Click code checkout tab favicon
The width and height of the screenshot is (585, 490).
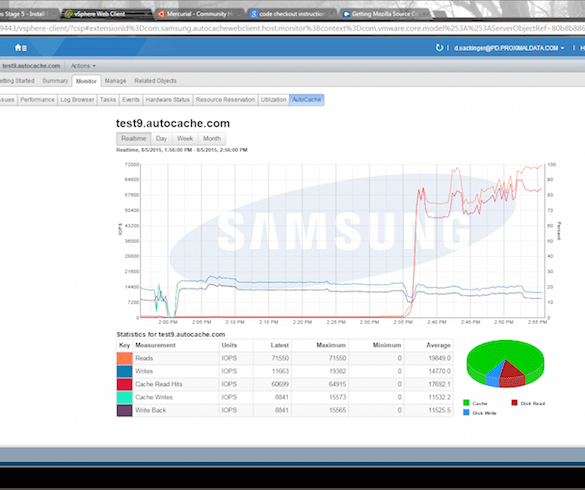click(254, 14)
